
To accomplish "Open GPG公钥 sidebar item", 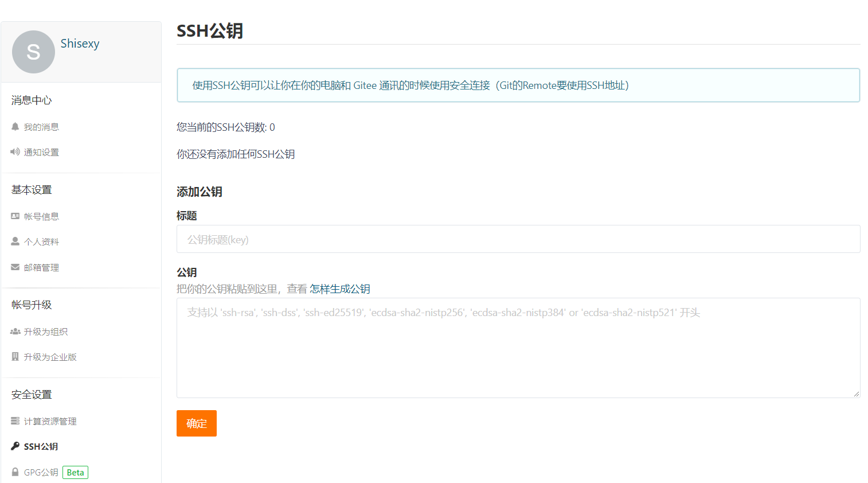I will [41, 472].
